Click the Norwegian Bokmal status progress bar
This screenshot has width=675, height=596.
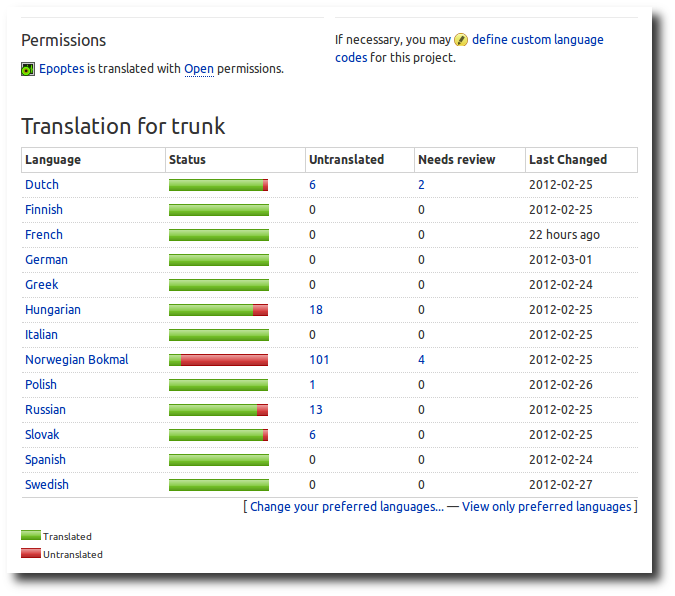(218, 360)
